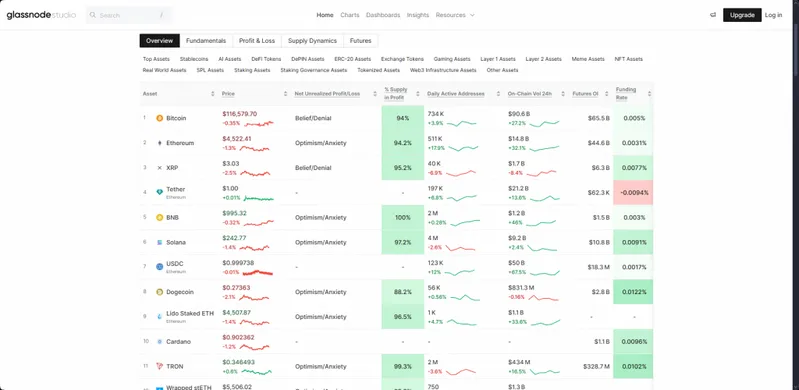The image size is (799, 390).
Task: Filter by Staking Governance Assets category
Action: coord(313,70)
